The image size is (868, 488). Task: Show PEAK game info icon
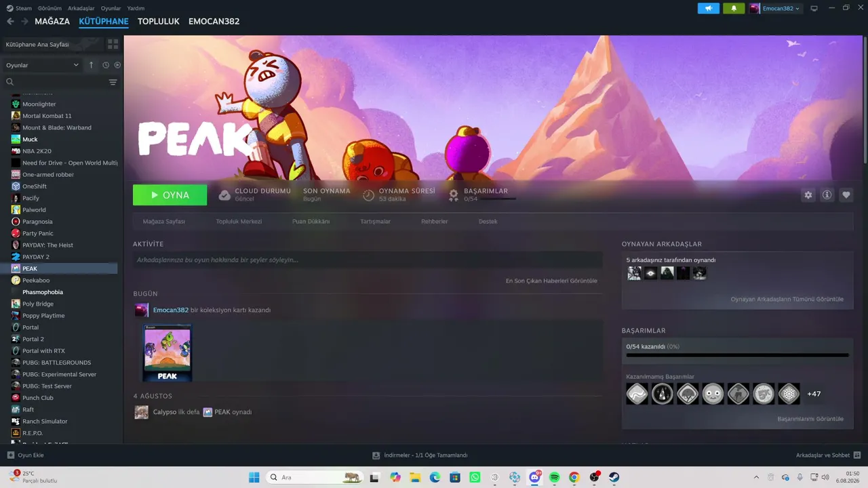click(x=827, y=195)
